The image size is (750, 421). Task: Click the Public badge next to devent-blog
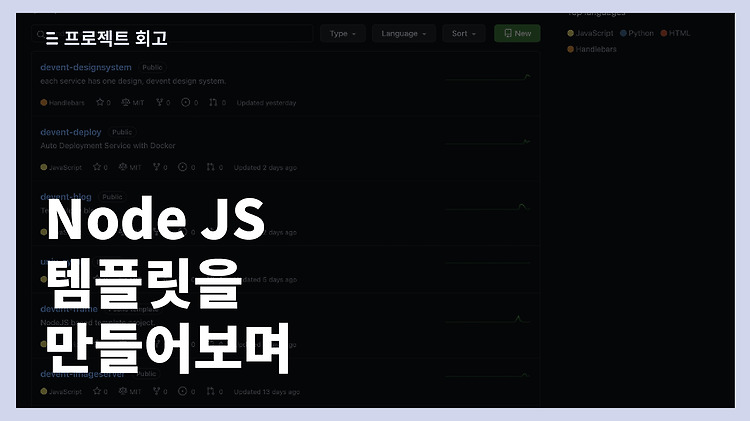pos(112,197)
